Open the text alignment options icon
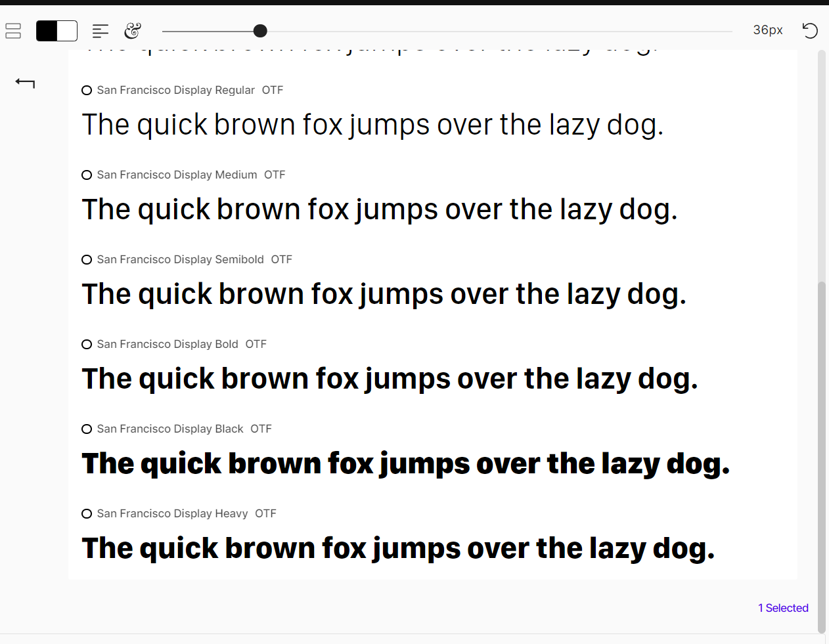829x644 pixels. 101,31
